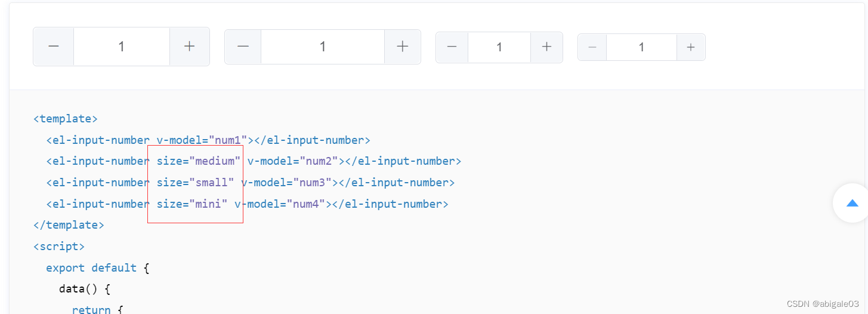Focus the medium-size number input field
The width and height of the screenshot is (868, 314).
pyautogui.click(x=323, y=47)
